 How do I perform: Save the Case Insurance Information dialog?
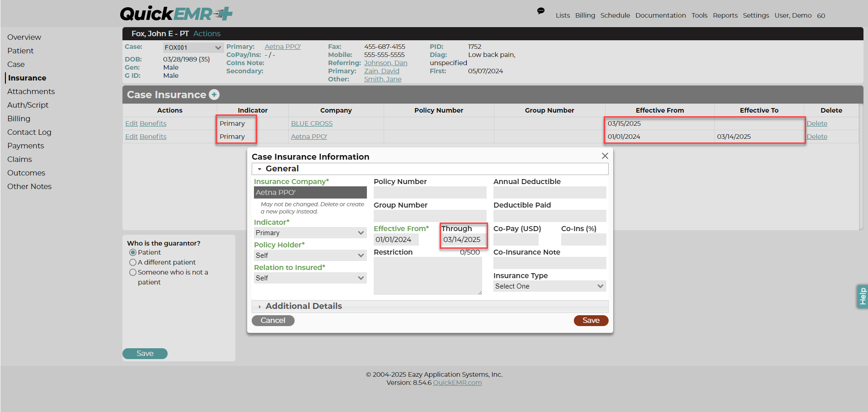point(591,321)
